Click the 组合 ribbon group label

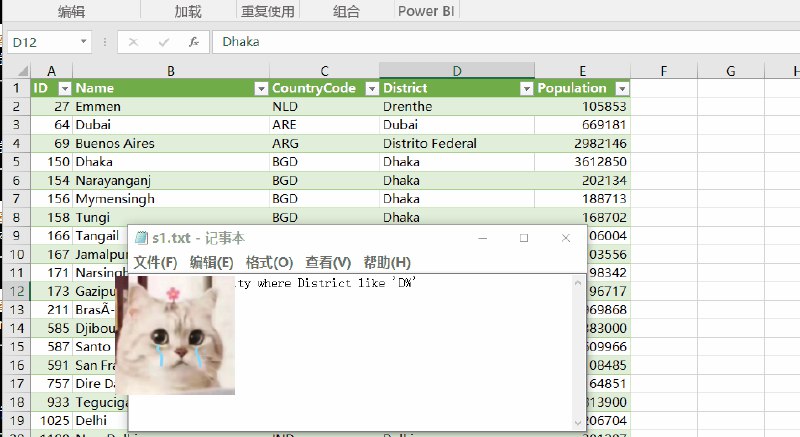pos(346,11)
